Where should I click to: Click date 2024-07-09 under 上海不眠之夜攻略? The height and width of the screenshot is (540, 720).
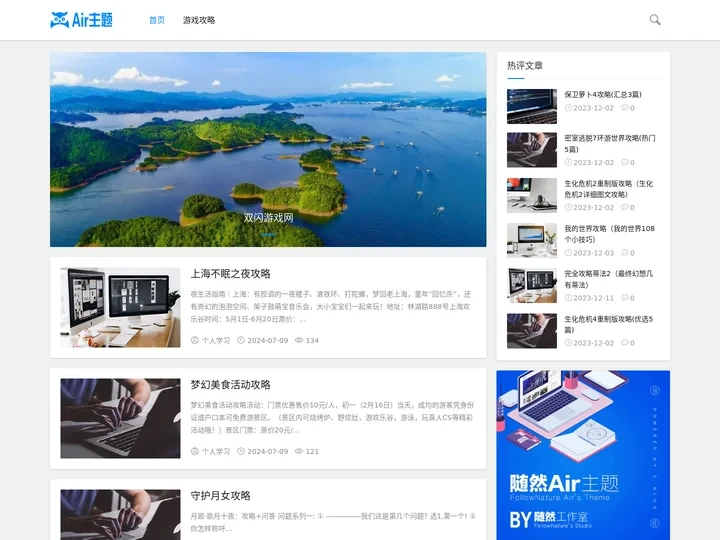tap(268, 340)
